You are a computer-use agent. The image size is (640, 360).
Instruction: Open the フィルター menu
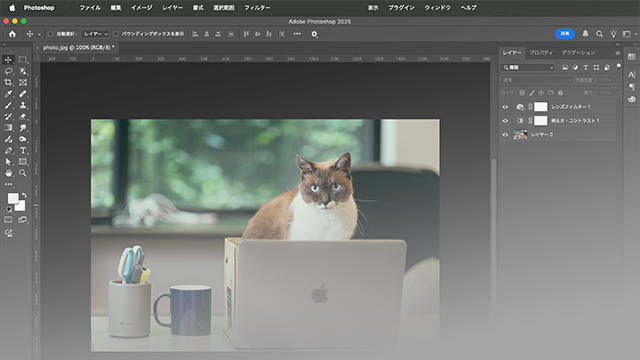(257, 8)
